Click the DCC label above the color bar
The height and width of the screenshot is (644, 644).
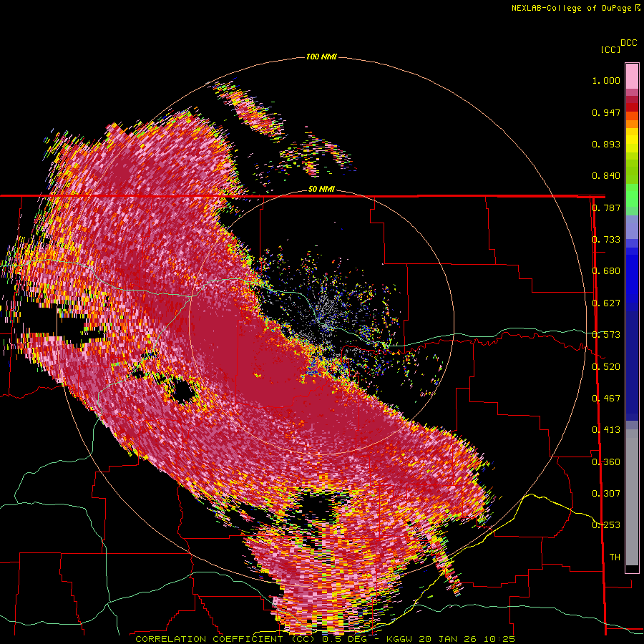tap(629, 43)
